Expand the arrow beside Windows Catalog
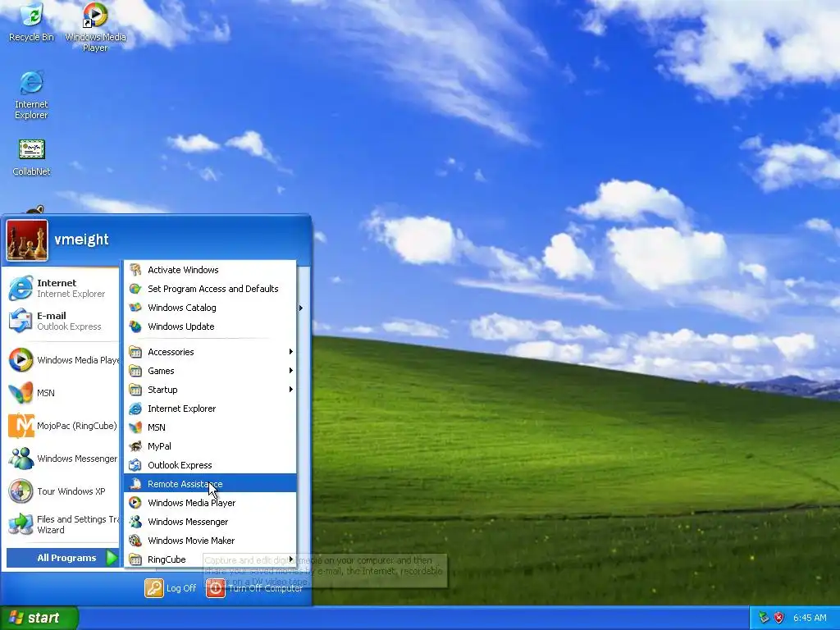 (301, 308)
